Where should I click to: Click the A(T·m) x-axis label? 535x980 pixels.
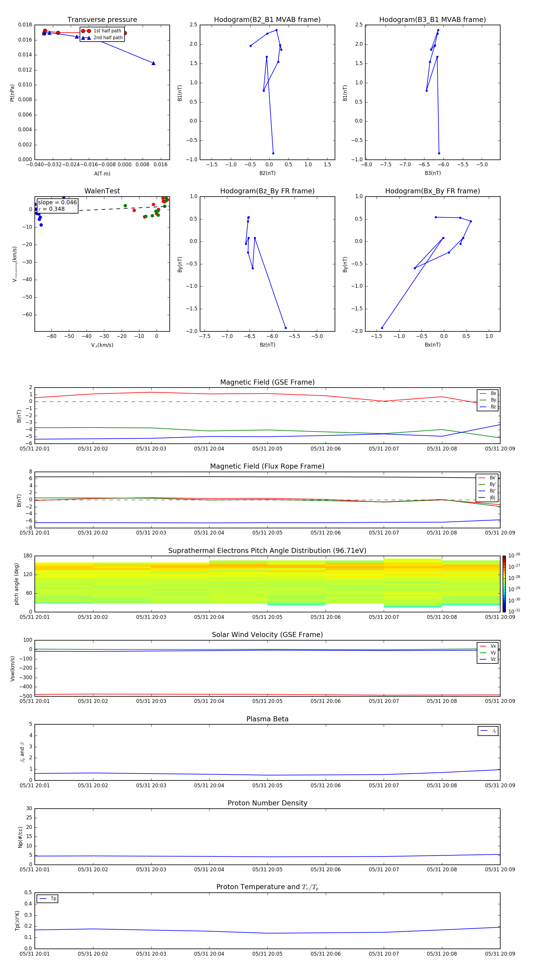pyautogui.click(x=102, y=174)
